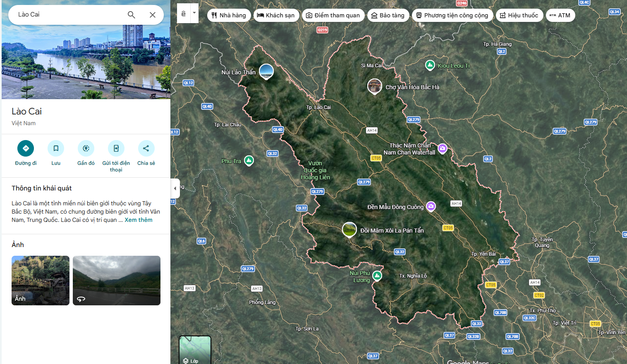Open Gần đó nearby search
Image resolution: width=627 pixels, height=364 pixels.
(86, 148)
